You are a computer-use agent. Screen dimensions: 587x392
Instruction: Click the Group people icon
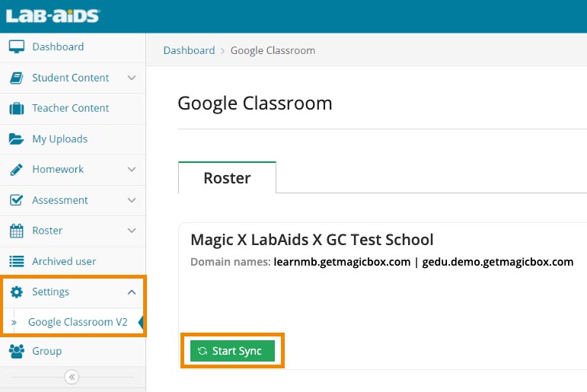pyautogui.click(x=16, y=351)
